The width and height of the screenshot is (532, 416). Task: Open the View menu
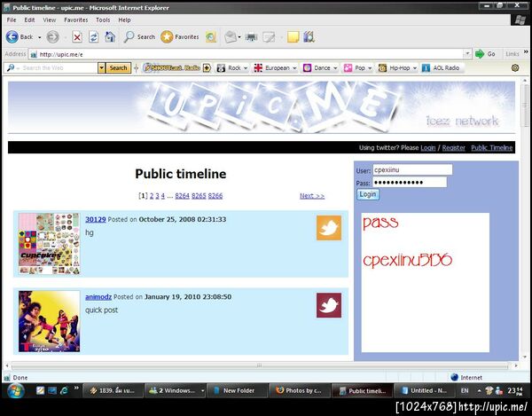(50, 20)
